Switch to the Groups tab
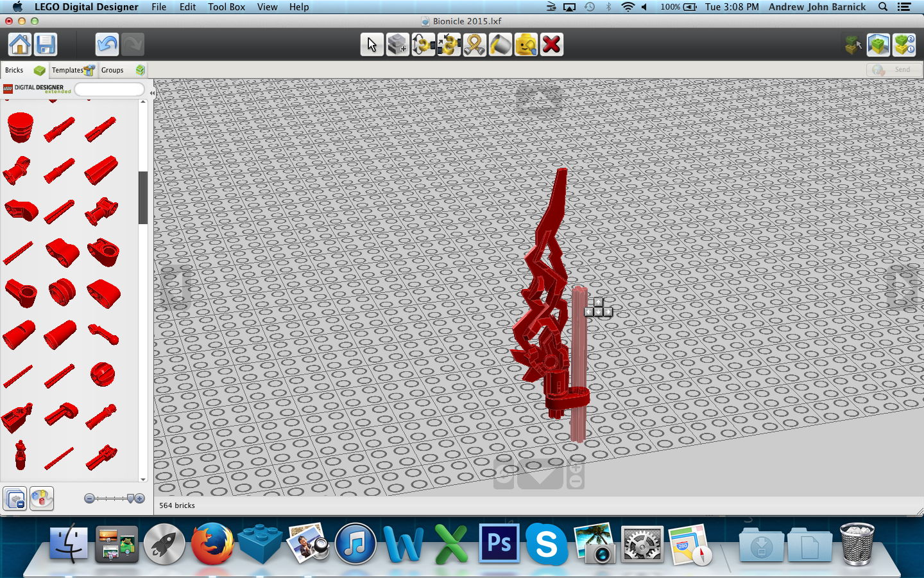924x578 pixels. pyautogui.click(x=113, y=70)
